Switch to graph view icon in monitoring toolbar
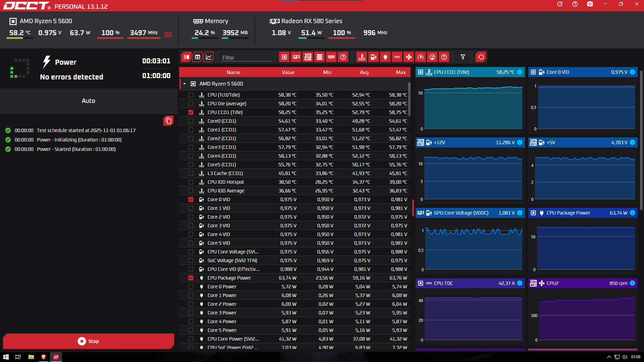 (x=209, y=57)
